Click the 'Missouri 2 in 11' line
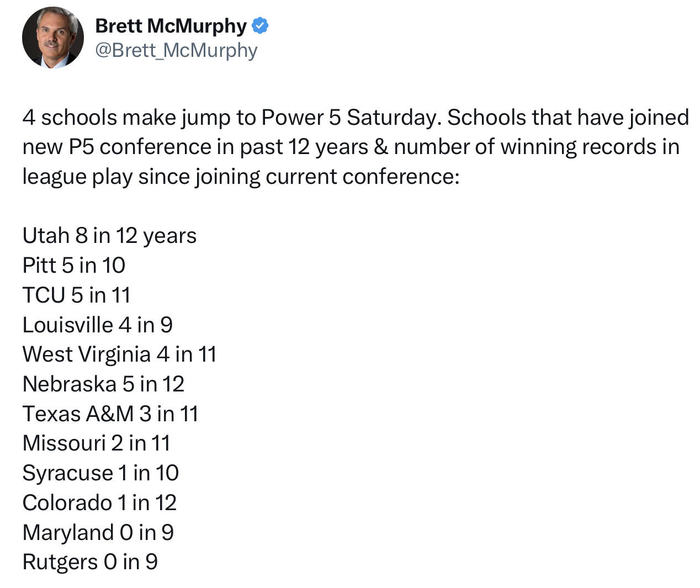 point(97,443)
